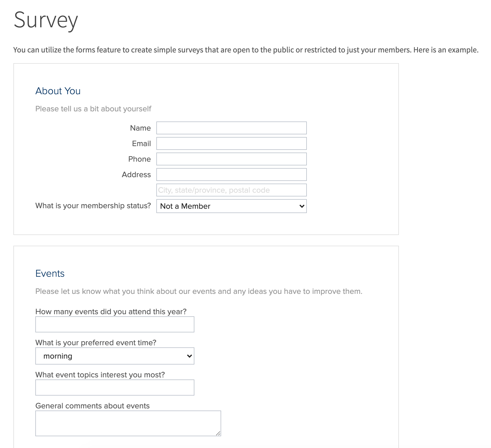The height and width of the screenshot is (448, 491).
Task: Click the Email field label
Action: click(141, 144)
